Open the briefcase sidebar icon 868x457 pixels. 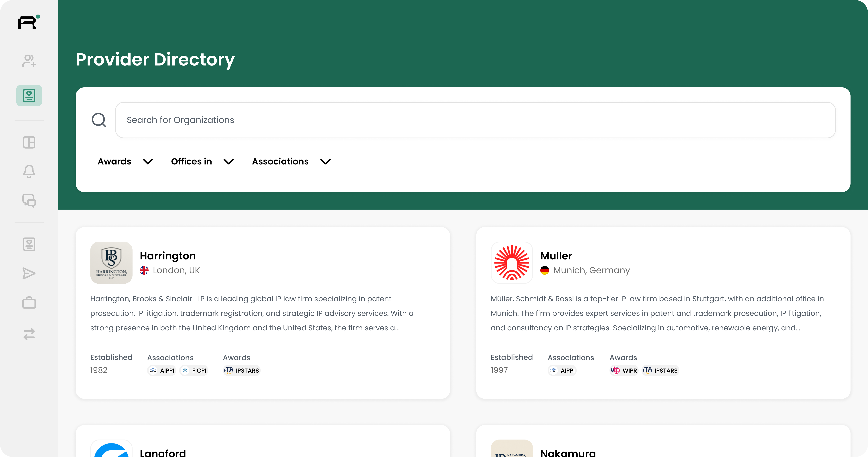click(29, 303)
